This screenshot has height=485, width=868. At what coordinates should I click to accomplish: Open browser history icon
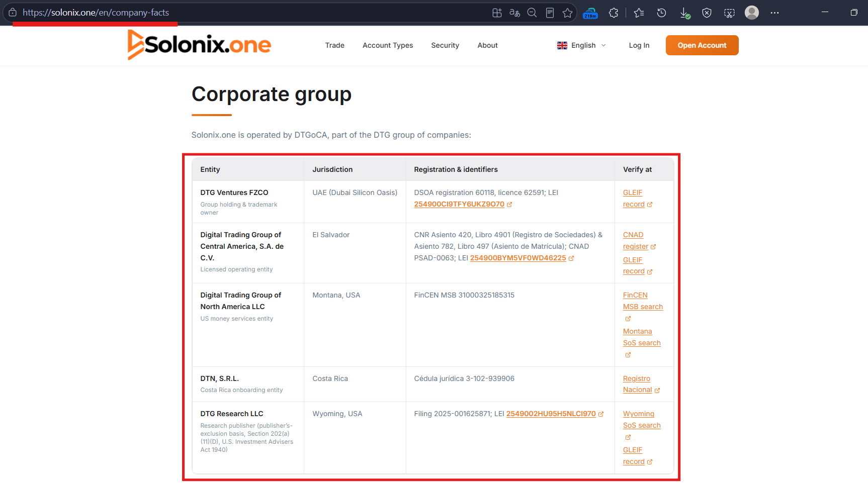click(x=662, y=13)
